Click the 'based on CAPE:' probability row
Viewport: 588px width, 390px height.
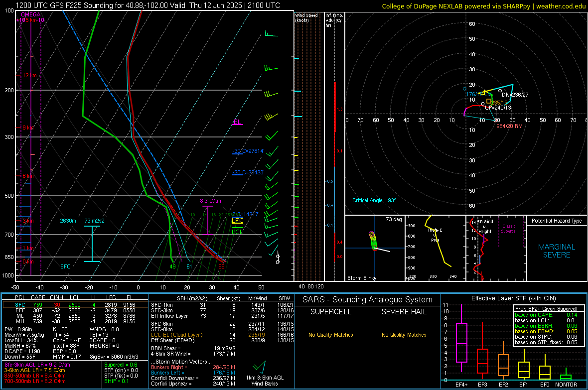pos(546,315)
